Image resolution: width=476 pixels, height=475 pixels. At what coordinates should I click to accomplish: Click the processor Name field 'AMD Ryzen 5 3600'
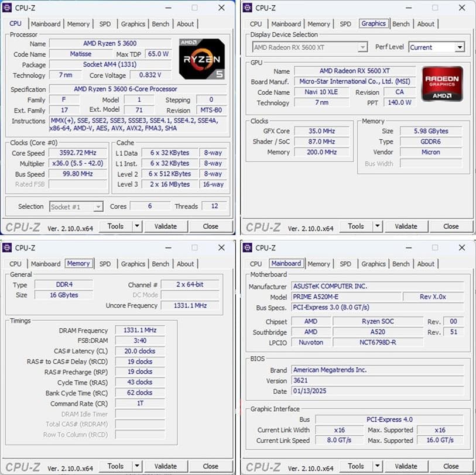pos(110,43)
